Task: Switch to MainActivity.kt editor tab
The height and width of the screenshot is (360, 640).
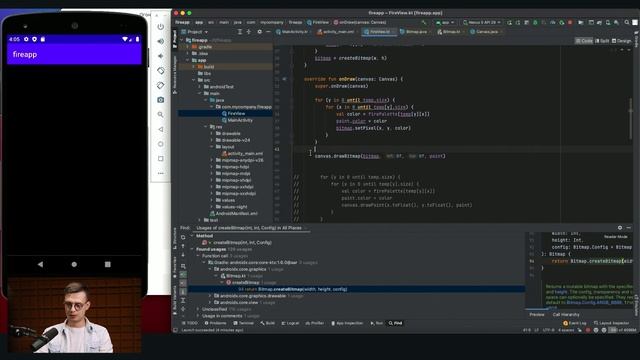Action: point(294,32)
